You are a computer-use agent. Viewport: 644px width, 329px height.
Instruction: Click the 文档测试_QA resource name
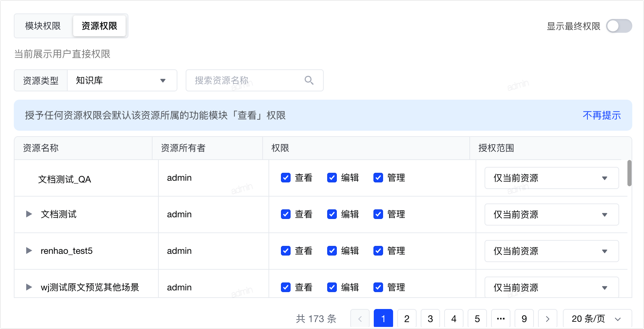(65, 179)
